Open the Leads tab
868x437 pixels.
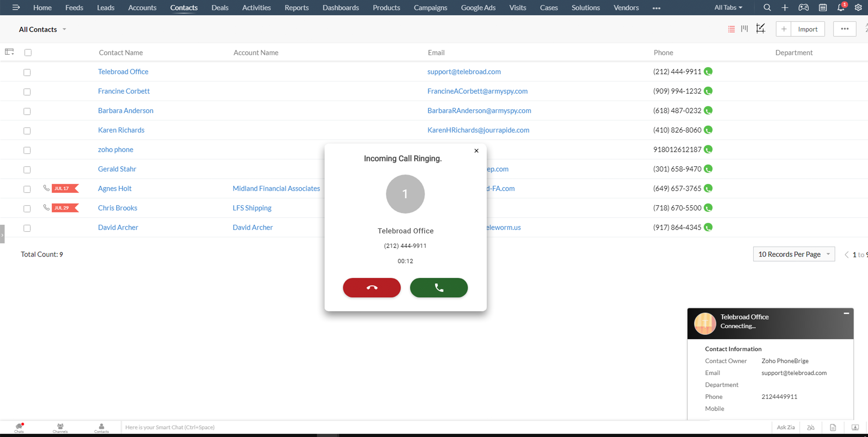[105, 8]
